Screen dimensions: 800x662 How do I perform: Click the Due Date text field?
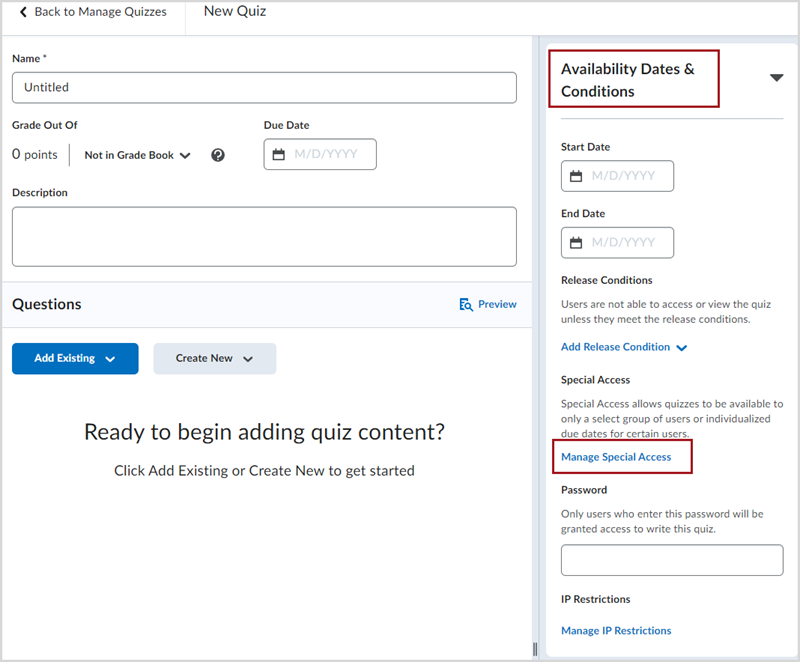[320, 154]
